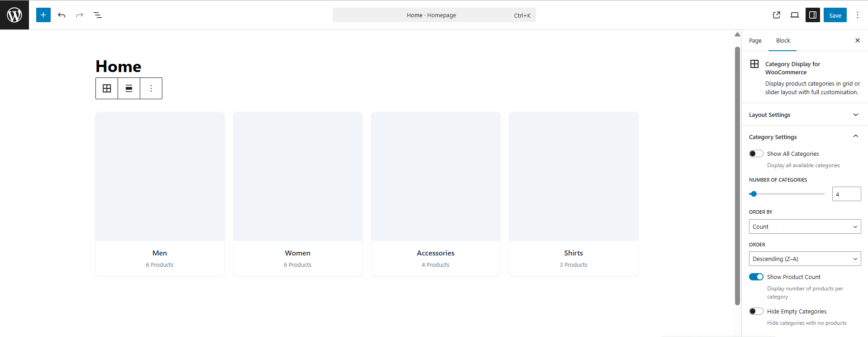
Task: Select the Accessories category card
Action: (436, 194)
